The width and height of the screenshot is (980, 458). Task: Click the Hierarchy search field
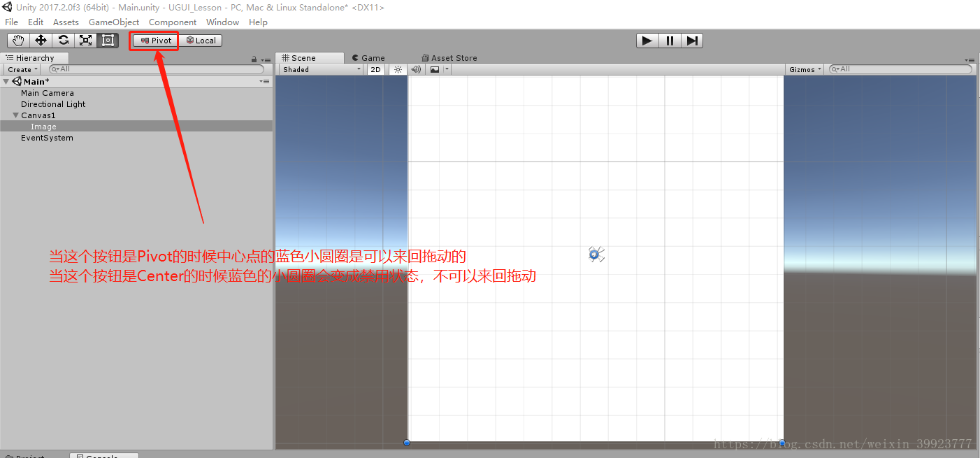[157, 69]
